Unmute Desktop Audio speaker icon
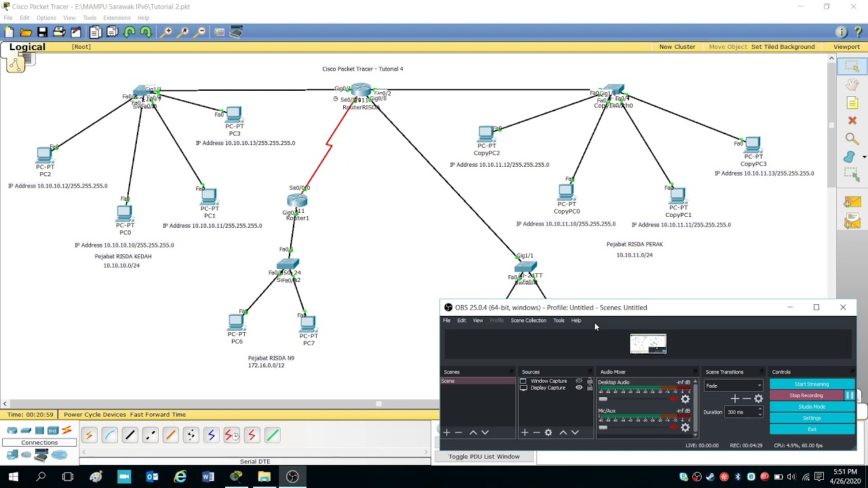This screenshot has width=868, height=488. (x=673, y=399)
